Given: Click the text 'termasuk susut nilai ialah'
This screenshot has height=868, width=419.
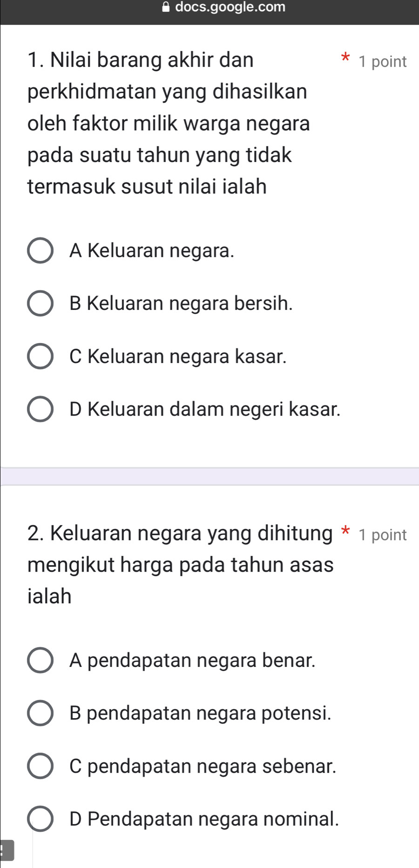Looking at the screenshot, I should [147, 187].
